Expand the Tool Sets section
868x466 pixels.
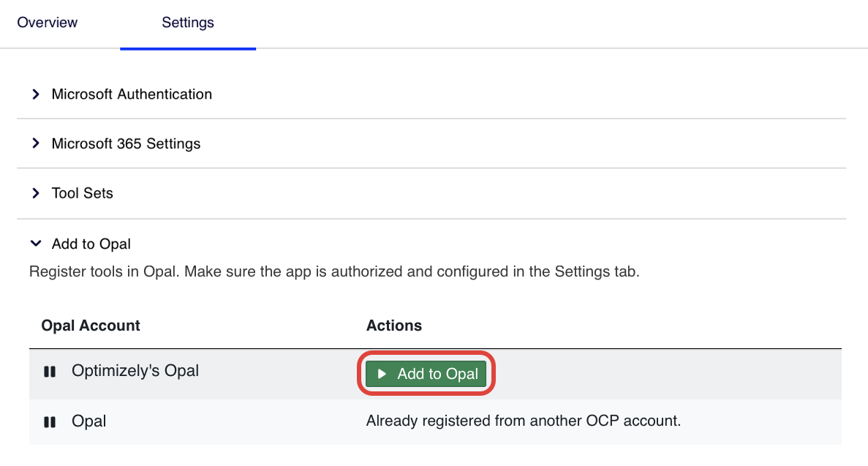pyautogui.click(x=82, y=194)
